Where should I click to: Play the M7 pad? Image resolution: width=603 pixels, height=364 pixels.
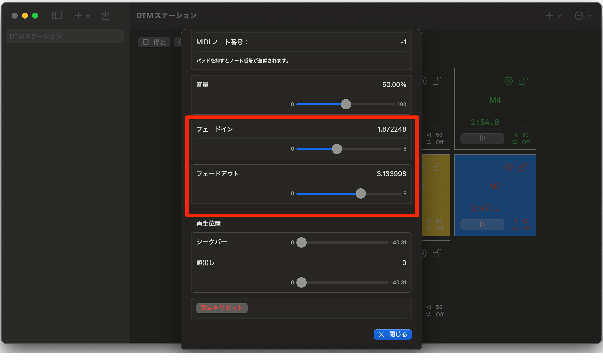(x=482, y=224)
